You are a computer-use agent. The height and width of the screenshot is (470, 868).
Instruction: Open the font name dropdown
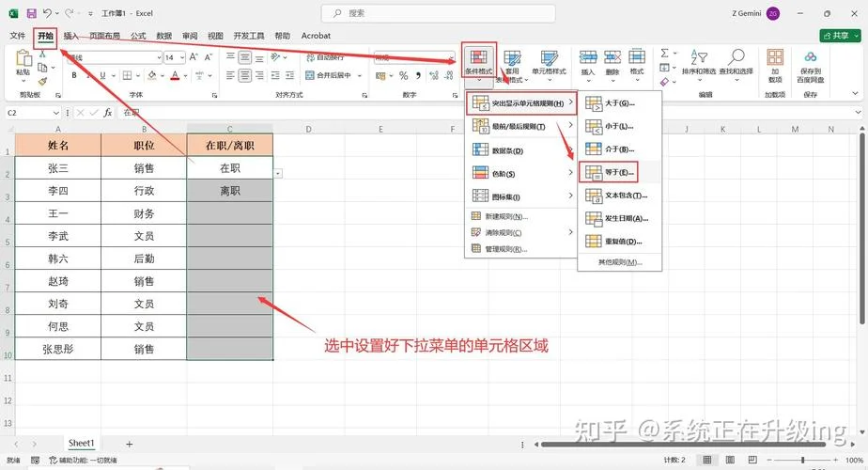click(160, 57)
